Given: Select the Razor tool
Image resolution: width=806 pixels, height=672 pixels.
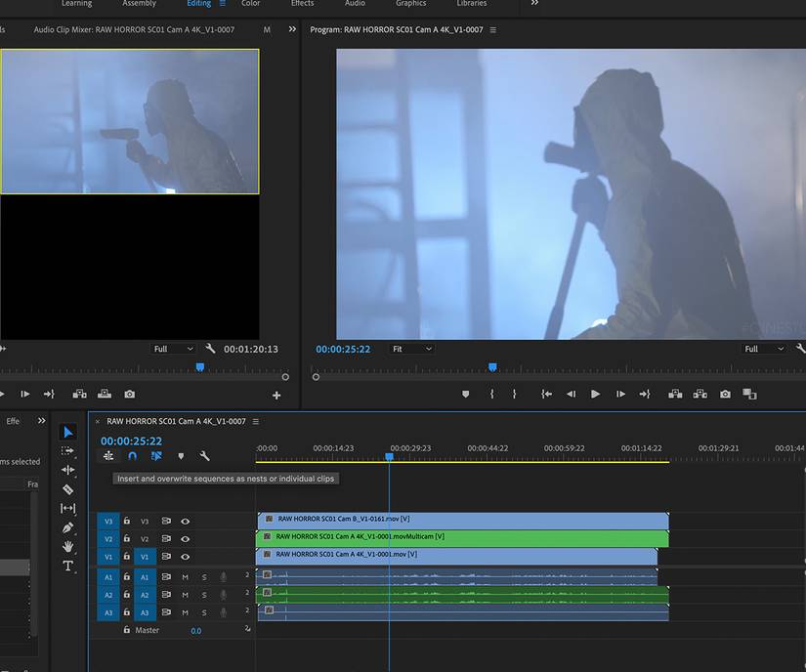Looking at the screenshot, I should pos(68,489).
